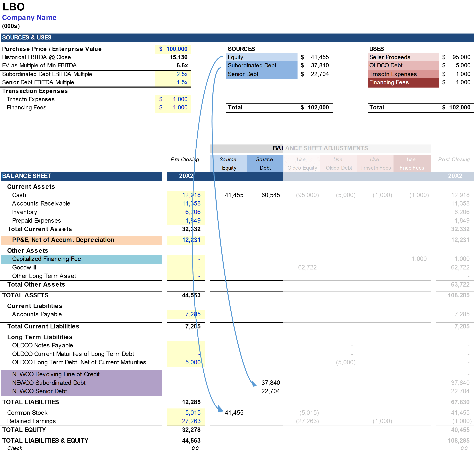Select Seller Proceeds amount 95,000
Screen dimensions: 476x456
461,57
